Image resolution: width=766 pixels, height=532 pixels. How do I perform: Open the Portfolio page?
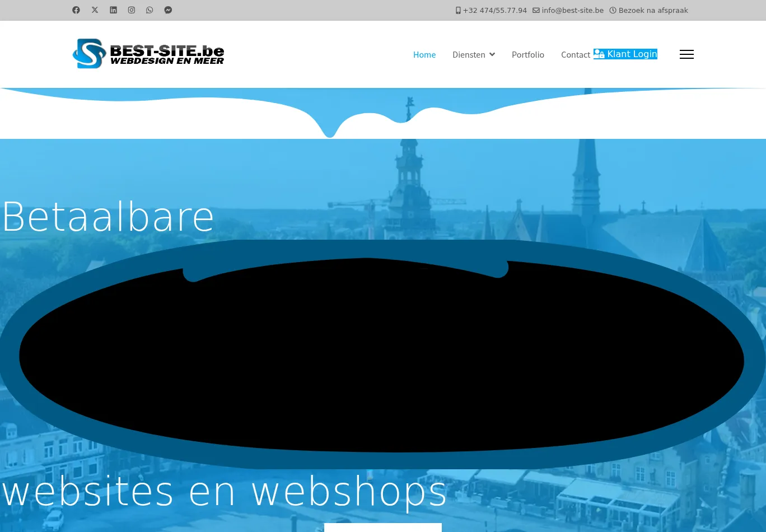coord(528,54)
